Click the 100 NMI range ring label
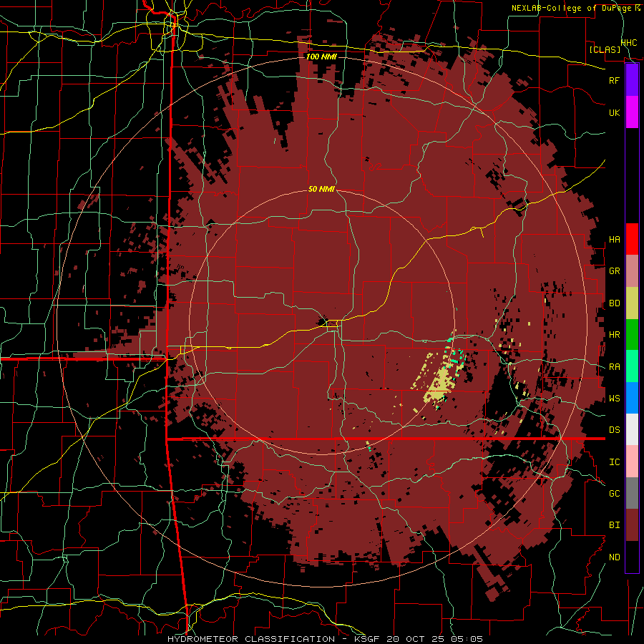Screen dimensions: 644x644 coord(321,57)
